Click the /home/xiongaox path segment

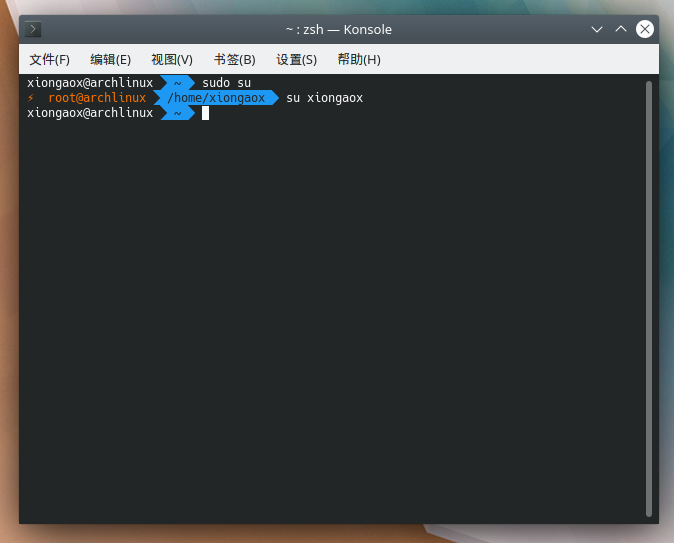tap(216, 98)
